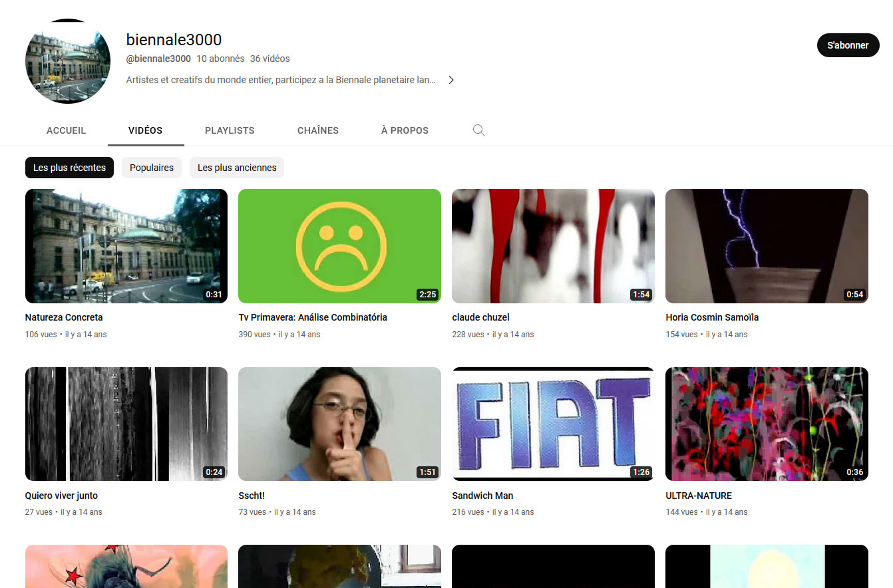Image resolution: width=893 pixels, height=588 pixels.
Task: Click the claude chuzel title link
Action: pos(480,317)
